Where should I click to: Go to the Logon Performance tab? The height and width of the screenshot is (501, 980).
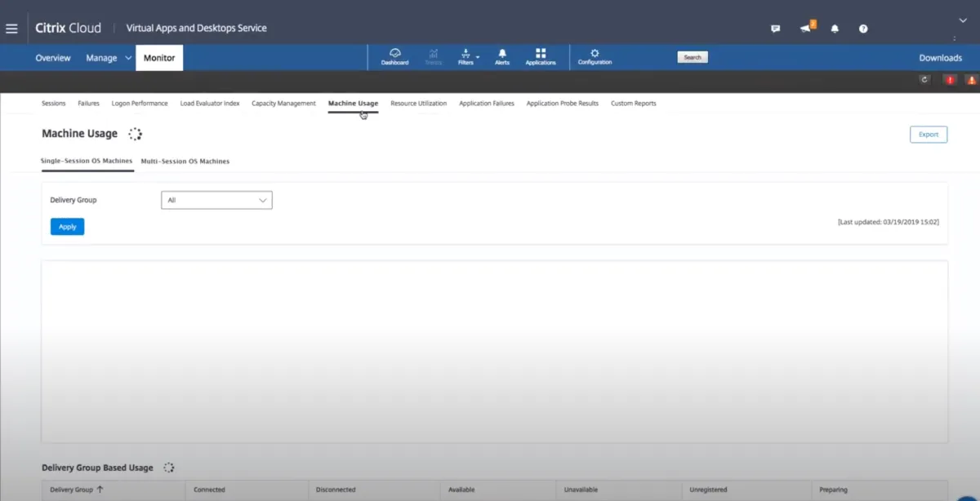point(140,104)
